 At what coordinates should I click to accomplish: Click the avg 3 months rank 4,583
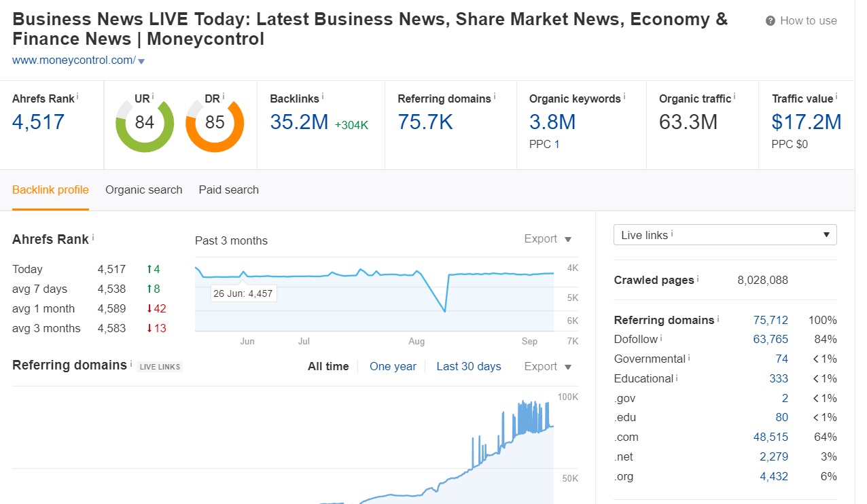pyautogui.click(x=111, y=328)
